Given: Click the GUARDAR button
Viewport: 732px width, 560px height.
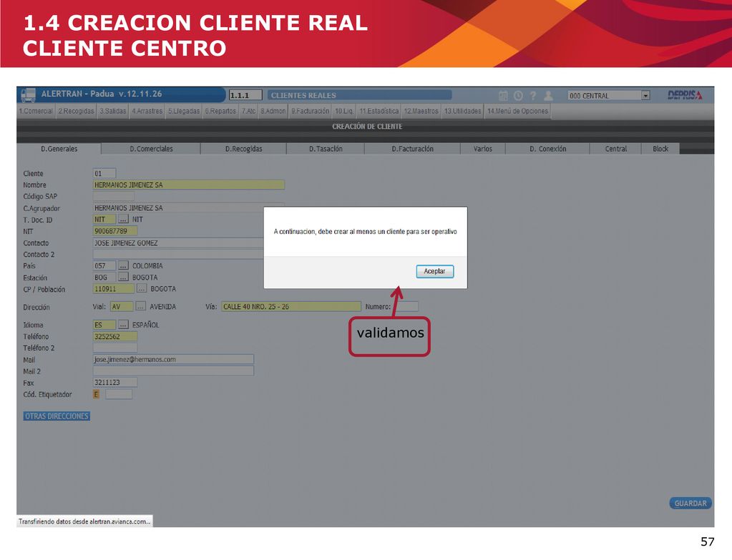Looking at the screenshot, I should coord(690,503).
